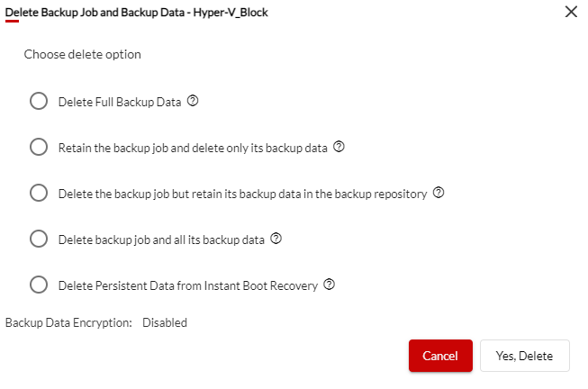Select the Delete Full Backup Data radio button
Image resolution: width=588 pixels, height=389 pixels.
click(x=39, y=101)
